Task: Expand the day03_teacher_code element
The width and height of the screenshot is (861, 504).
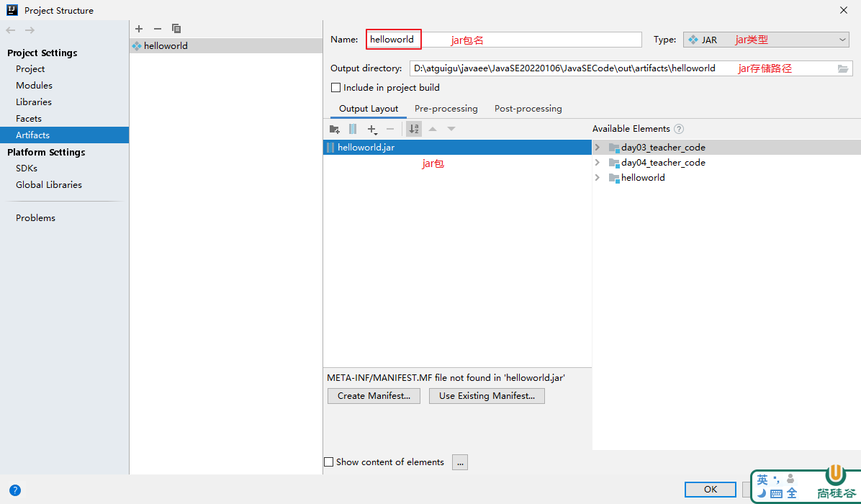Action: point(598,148)
